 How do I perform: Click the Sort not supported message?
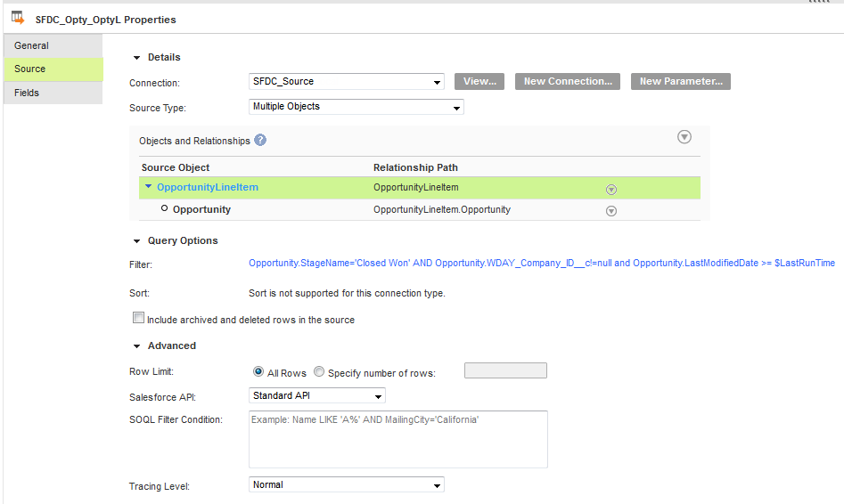tap(347, 293)
